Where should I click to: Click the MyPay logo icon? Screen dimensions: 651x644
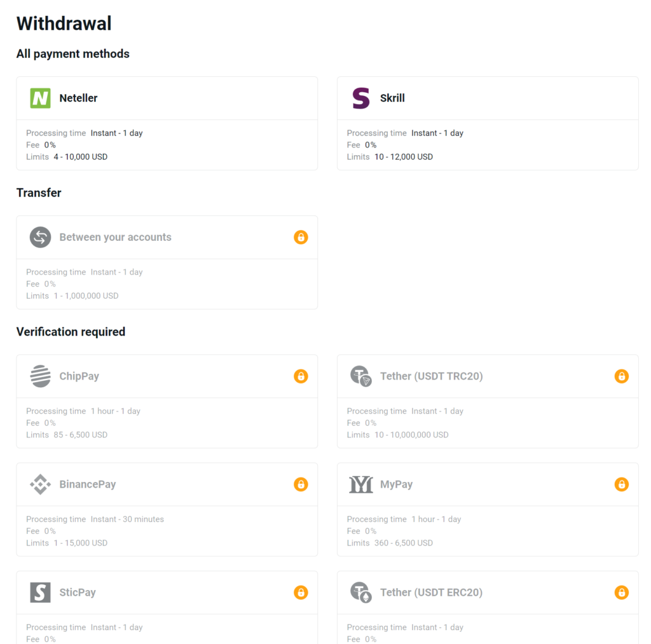coord(361,484)
